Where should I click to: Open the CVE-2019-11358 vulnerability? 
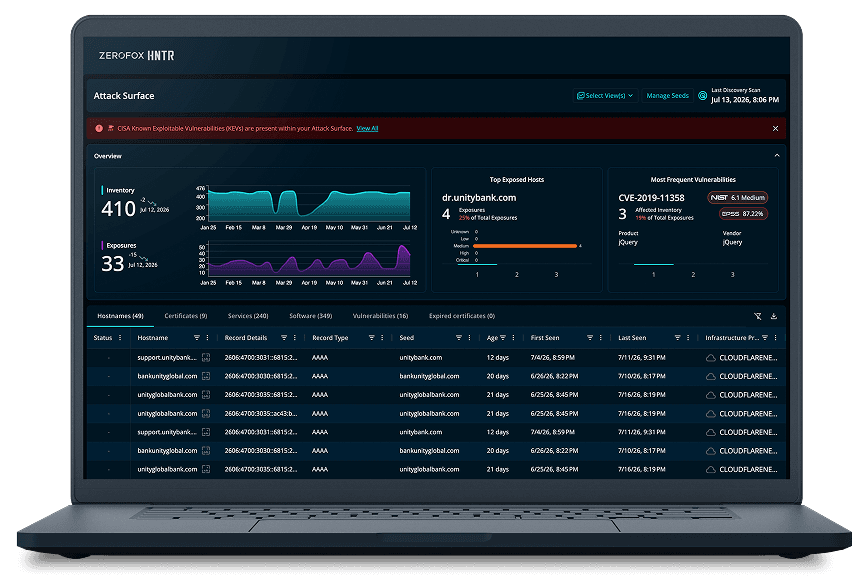point(651,198)
